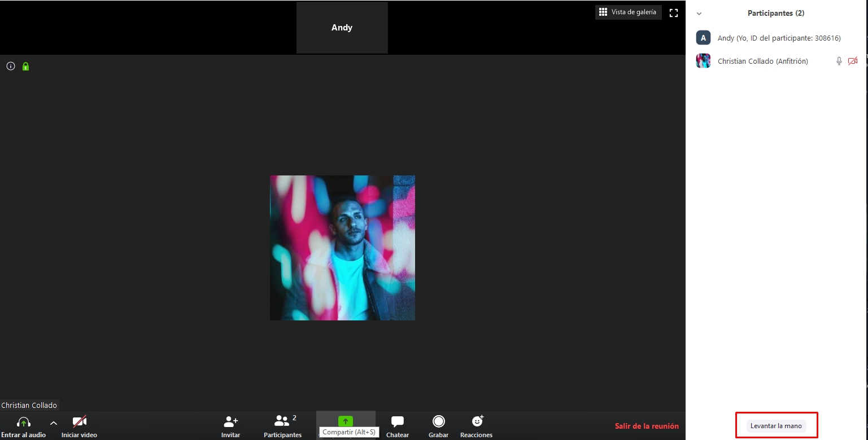Click Christian Collado's microphone status icon
This screenshot has width=868, height=440.
point(839,61)
